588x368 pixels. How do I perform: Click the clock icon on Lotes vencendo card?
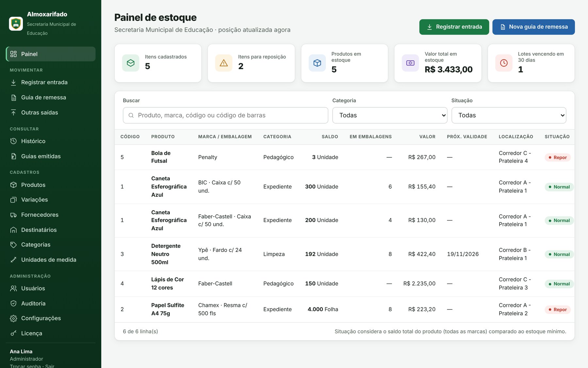(504, 63)
